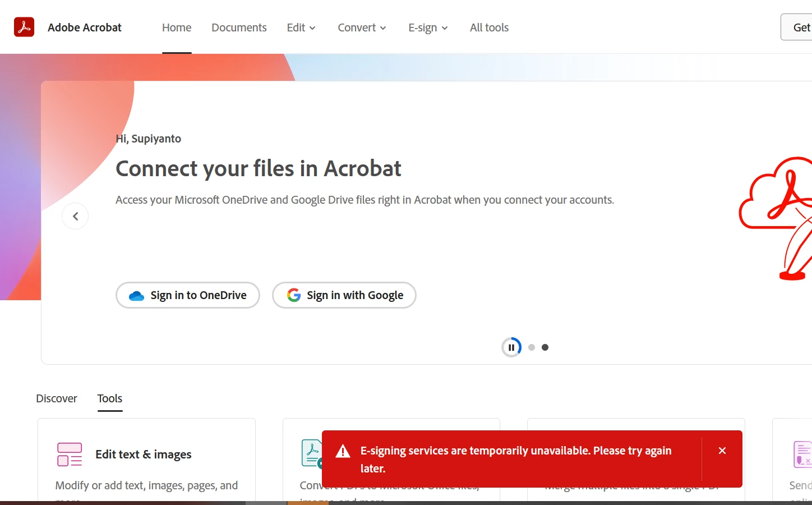Select the first carousel dot indicator

pos(532,347)
